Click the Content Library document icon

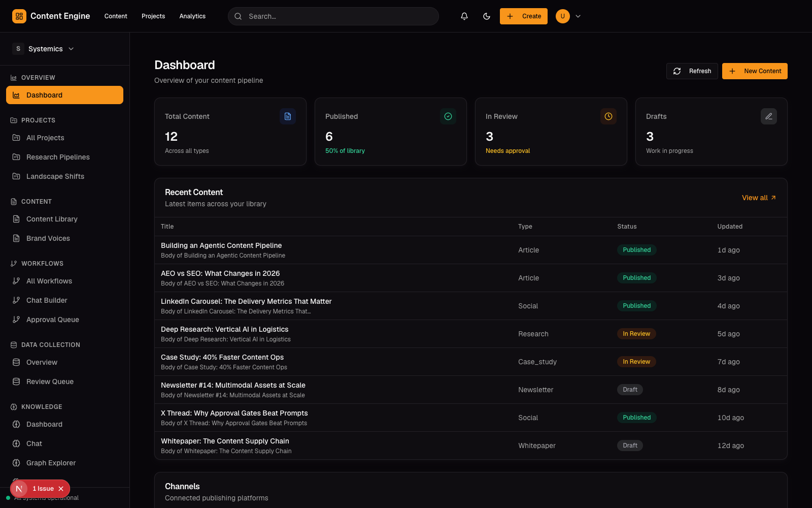16,219
